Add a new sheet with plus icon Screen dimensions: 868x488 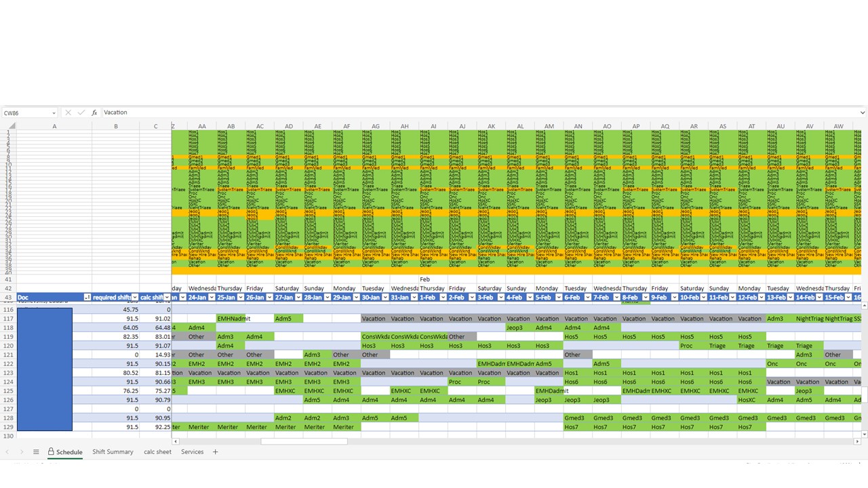point(216,452)
